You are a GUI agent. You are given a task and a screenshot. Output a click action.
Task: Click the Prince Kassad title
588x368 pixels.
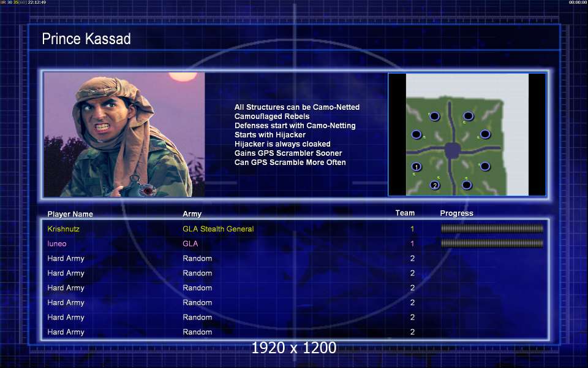coord(86,39)
